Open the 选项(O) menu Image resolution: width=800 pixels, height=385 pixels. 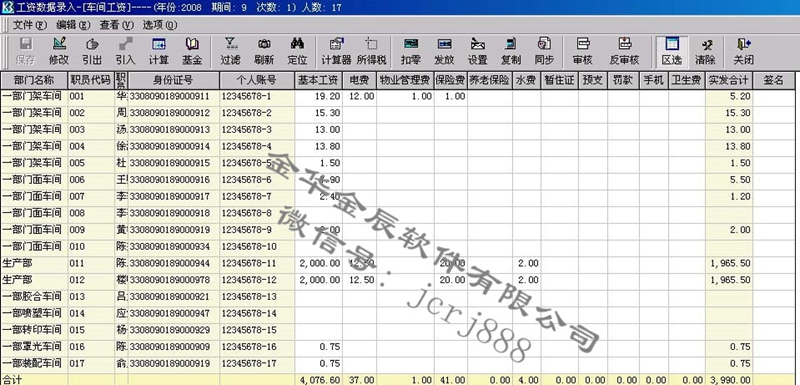tap(160, 25)
